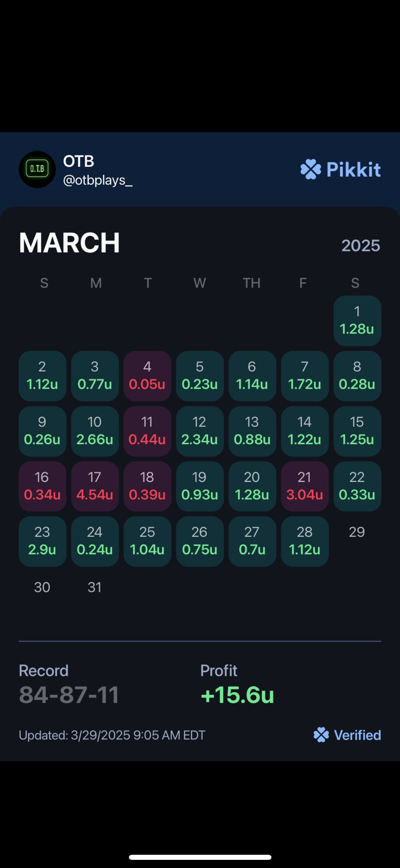
Task: Tap the 84-87-11 record value
Action: pyautogui.click(x=69, y=695)
